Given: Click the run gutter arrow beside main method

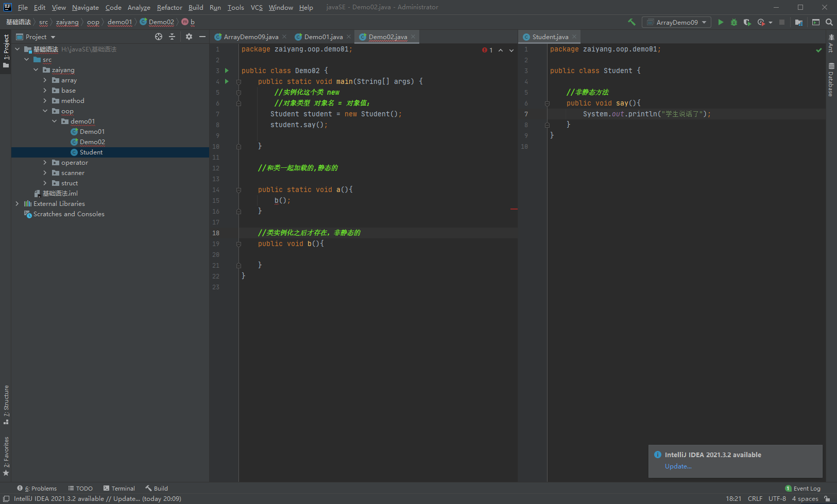Looking at the screenshot, I should [227, 81].
